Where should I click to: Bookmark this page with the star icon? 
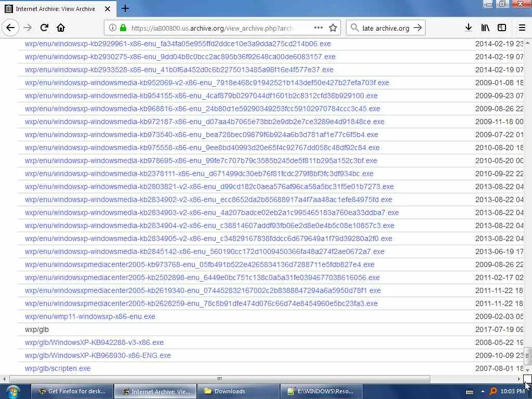(333, 28)
